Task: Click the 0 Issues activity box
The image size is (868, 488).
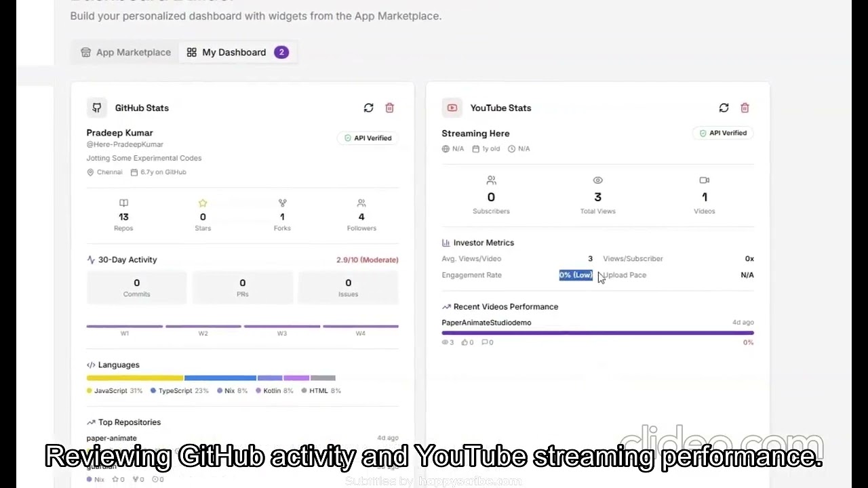Action: pyautogui.click(x=349, y=287)
